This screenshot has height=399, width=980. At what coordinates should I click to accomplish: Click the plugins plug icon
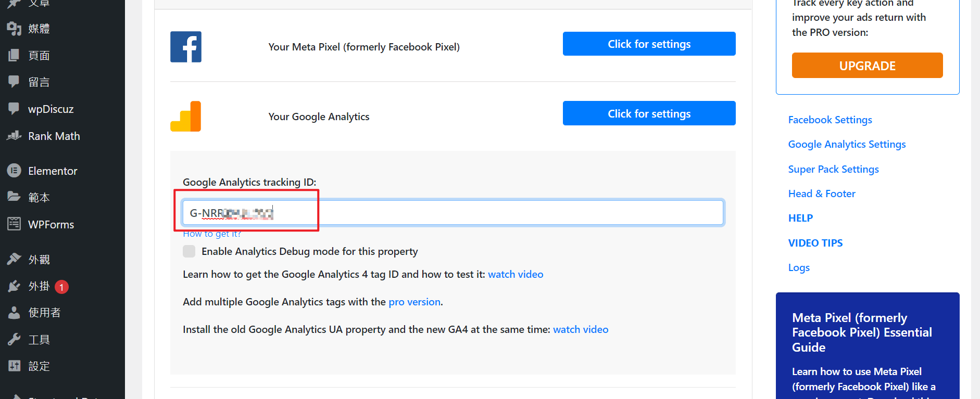coord(14,286)
